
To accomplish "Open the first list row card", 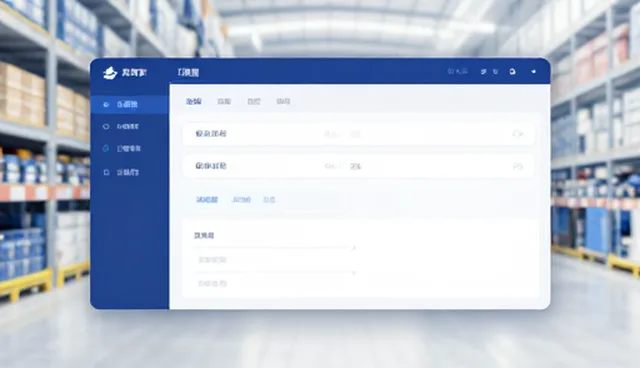I will click(x=358, y=134).
